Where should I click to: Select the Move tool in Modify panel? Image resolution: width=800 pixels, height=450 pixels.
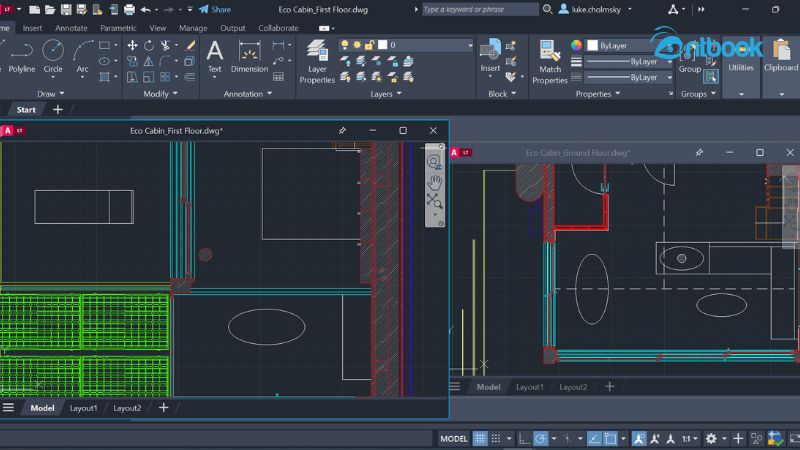pyautogui.click(x=132, y=45)
